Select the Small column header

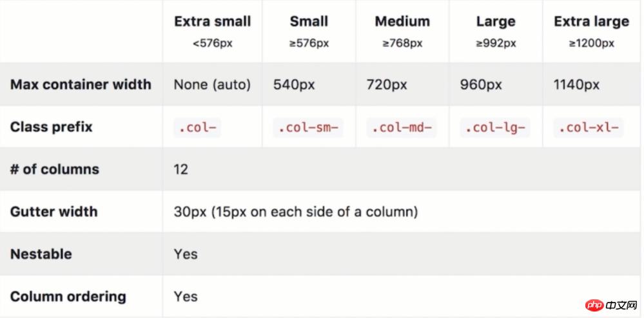click(309, 21)
